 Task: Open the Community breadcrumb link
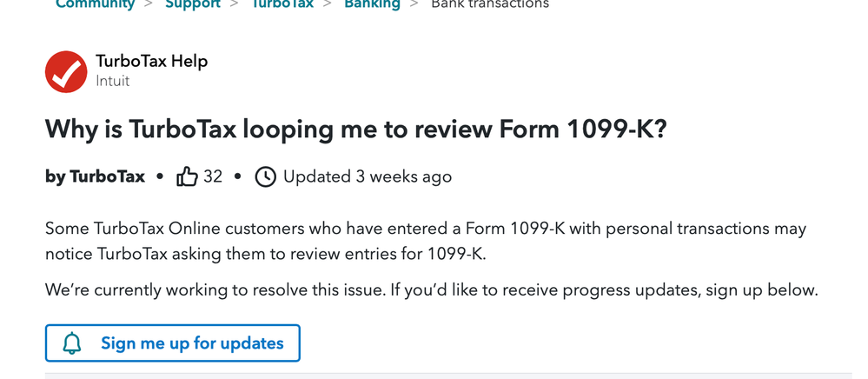[x=95, y=3]
